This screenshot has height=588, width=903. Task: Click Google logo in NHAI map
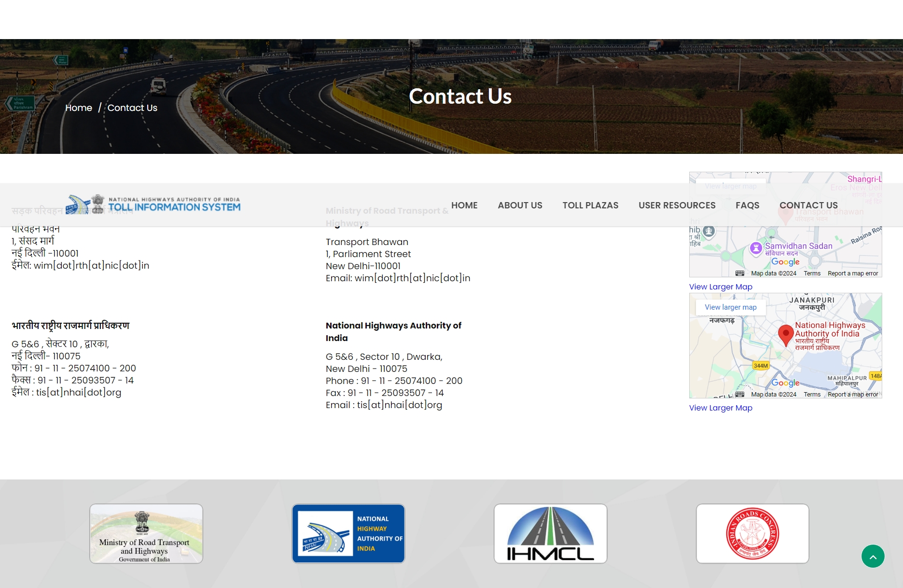pyautogui.click(x=785, y=383)
